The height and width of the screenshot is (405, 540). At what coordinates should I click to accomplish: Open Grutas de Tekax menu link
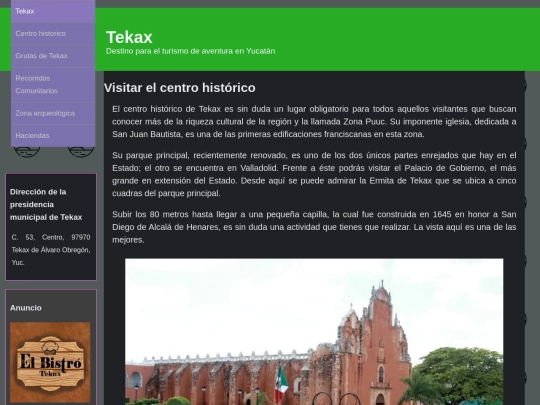click(53, 56)
